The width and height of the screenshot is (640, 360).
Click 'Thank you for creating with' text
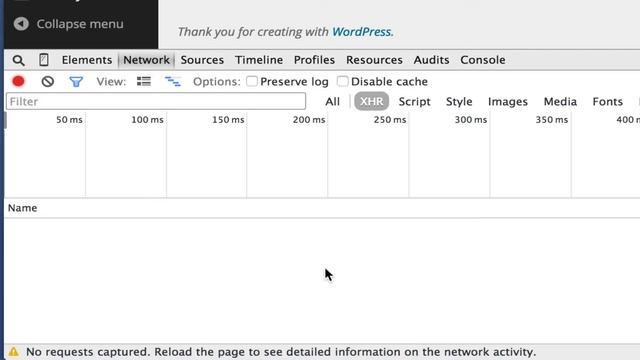tap(253, 32)
